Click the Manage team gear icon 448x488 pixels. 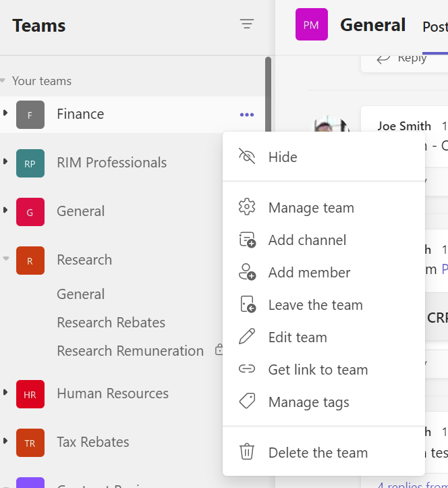pyautogui.click(x=247, y=207)
